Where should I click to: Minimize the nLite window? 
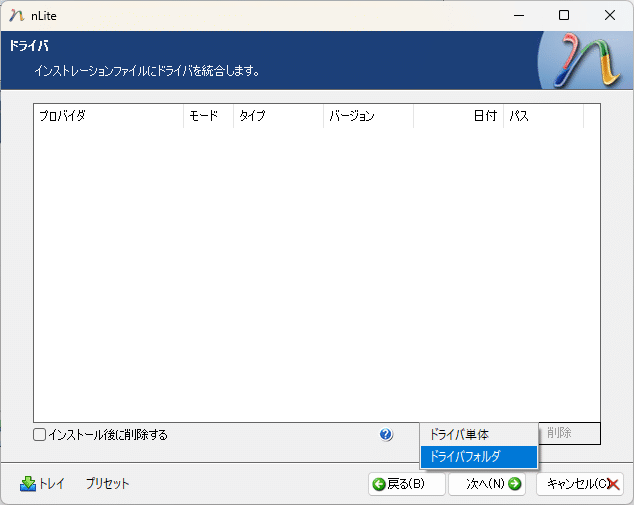[x=519, y=16]
